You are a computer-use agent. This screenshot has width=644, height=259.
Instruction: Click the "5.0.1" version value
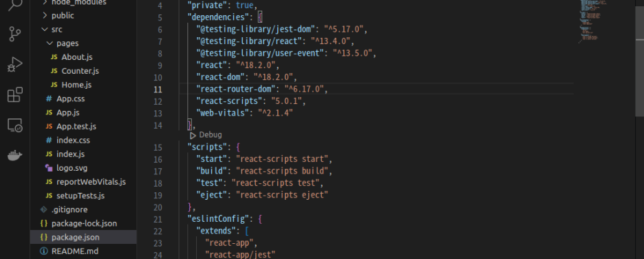pyautogui.click(x=286, y=101)
